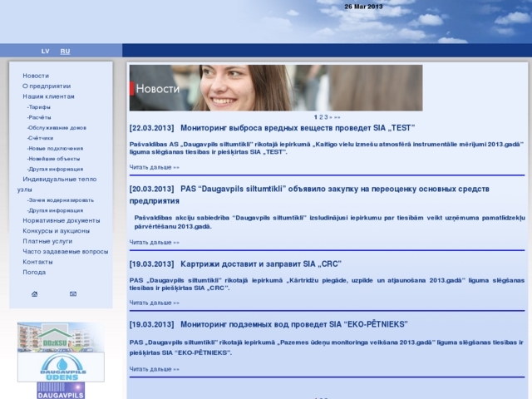The width and height of the screenshot is (532, 399).
Task: Open the DDzKSU banner logo
Action: [61, 337]
